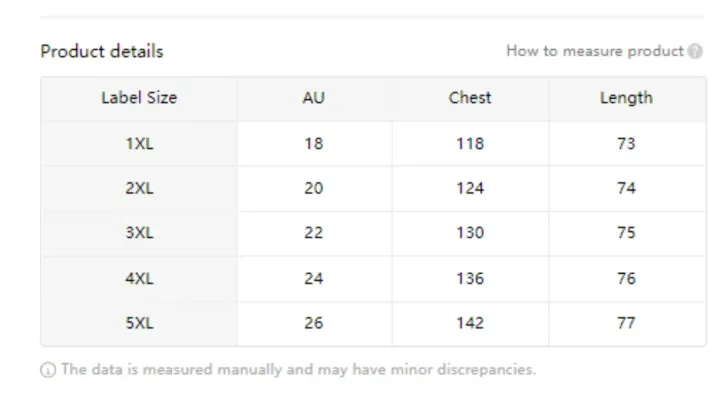Screen dimensions: 720x406
Task: Select the 2XL label size row
Action: pyautogui.click(x=139, y=188)
